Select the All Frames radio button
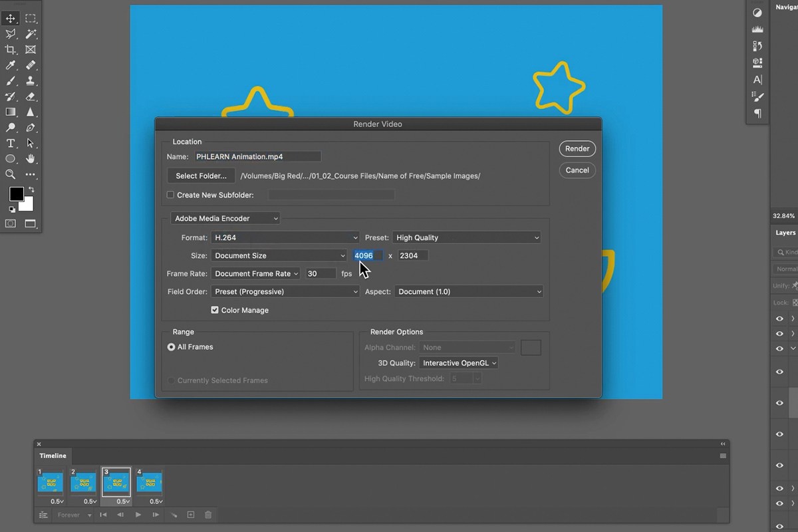 click(x=172, y=347)
